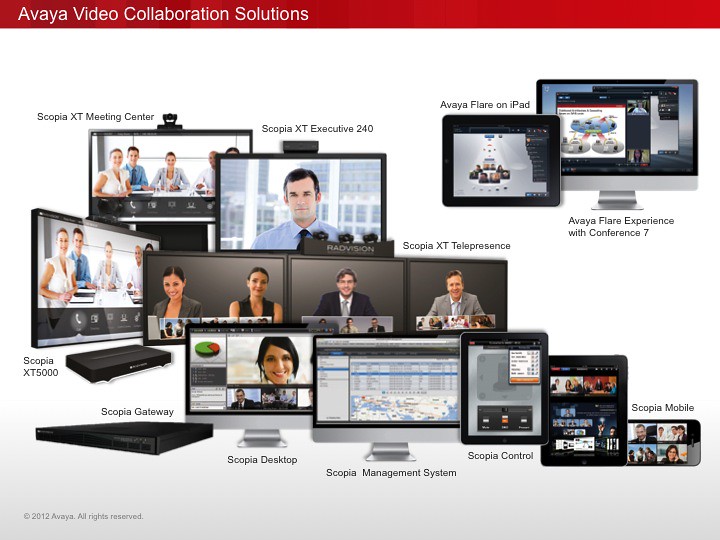
Task: Tap the phone icon on the Meeting Center screen
Action: (x=132, y=206)
